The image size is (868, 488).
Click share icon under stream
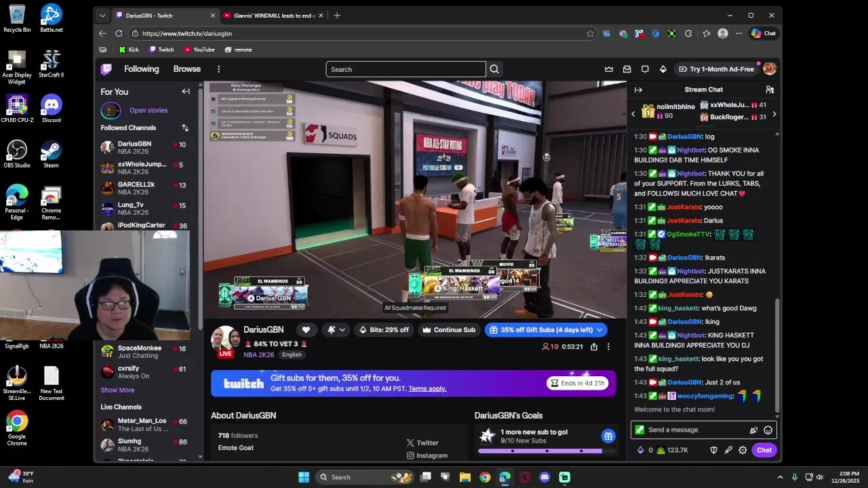(x=594, y=346)
